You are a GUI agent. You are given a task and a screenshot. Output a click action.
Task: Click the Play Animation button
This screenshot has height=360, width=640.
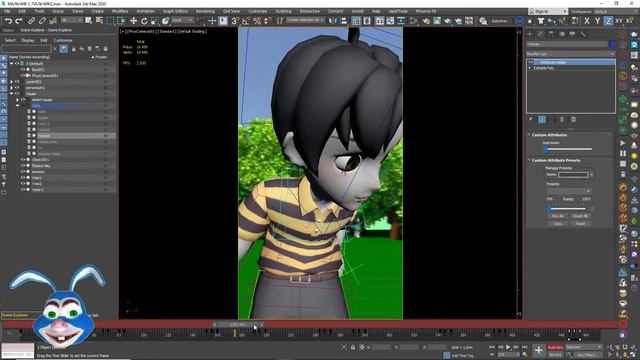point(508,347)
